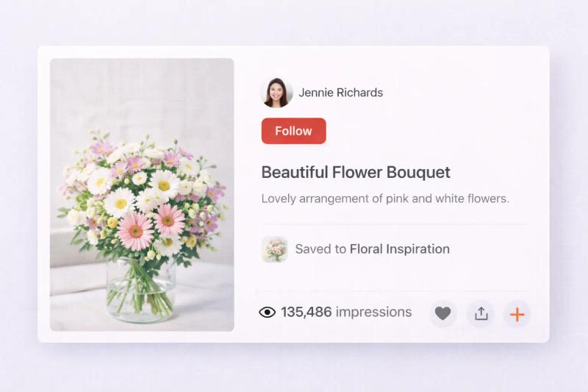Screen dimensions: 588x392
Task: Click the Jennie Richards name
Action: point(340,92)
